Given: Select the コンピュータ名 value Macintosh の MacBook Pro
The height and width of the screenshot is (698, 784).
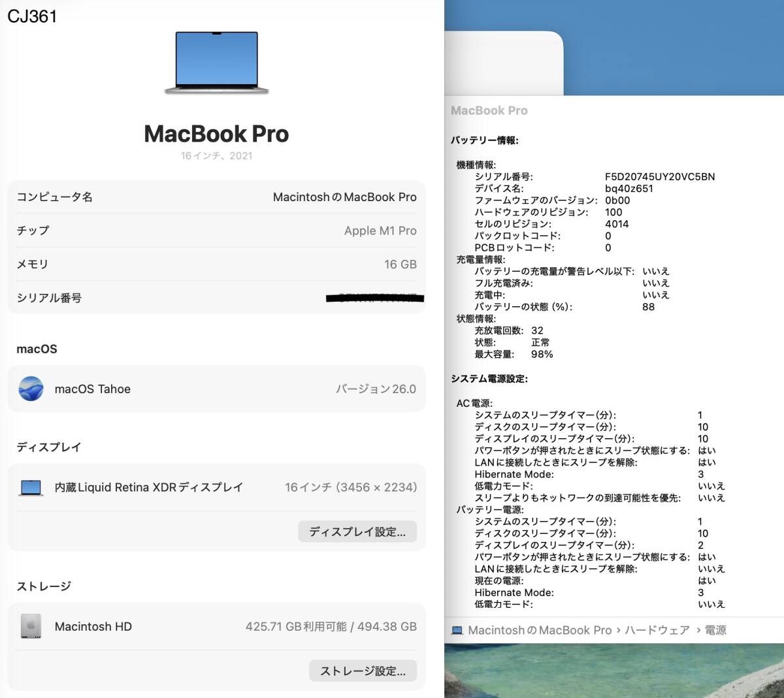Looking at the screenshot, I should click(344, 197).
